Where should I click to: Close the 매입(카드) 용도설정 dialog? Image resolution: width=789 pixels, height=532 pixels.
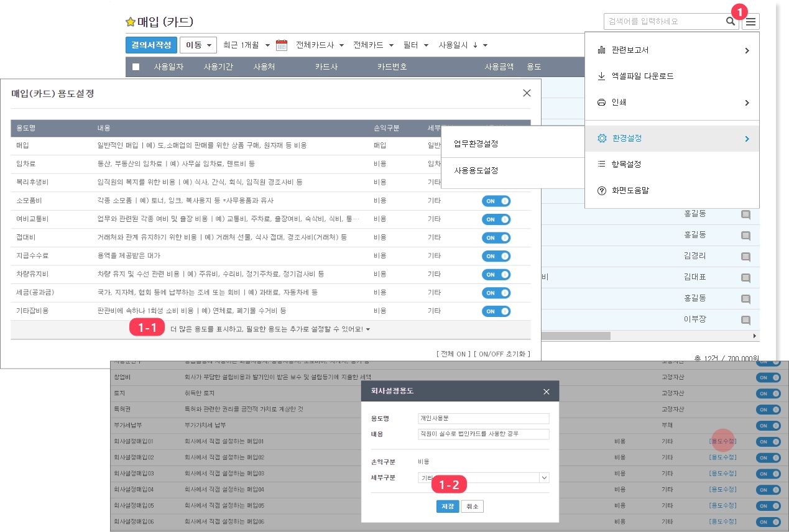tap(527, 93)
